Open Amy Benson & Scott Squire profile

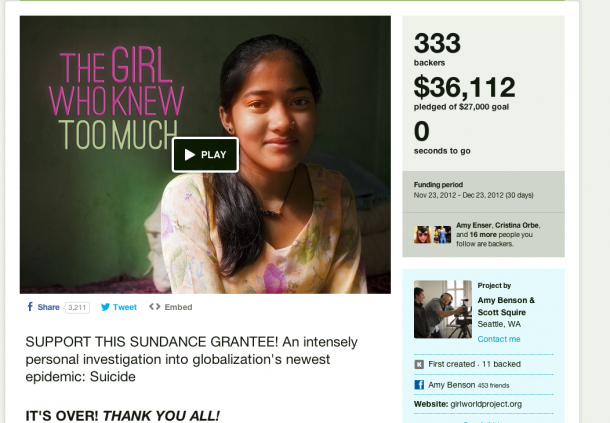point(506,306)
